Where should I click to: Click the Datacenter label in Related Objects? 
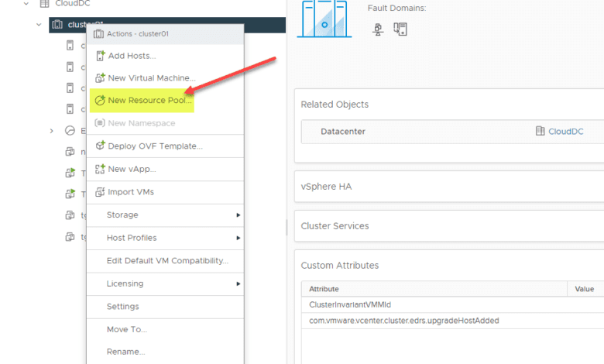point(343,132)
